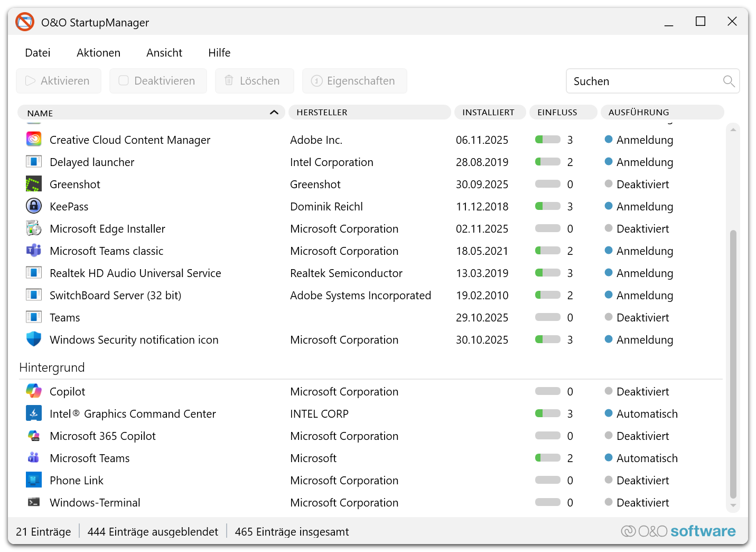Click KeePass Anmeldung status dot

(x=609, y=206)
